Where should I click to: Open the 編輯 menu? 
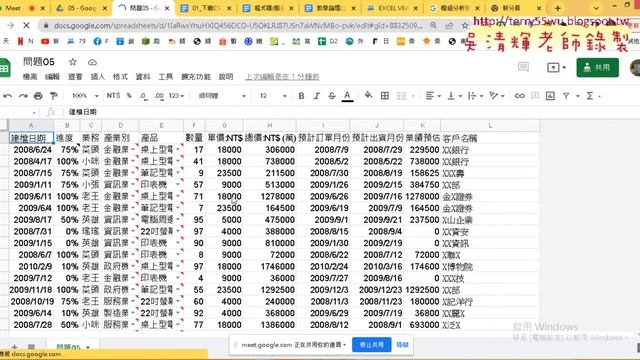click(x=52, y=77)
